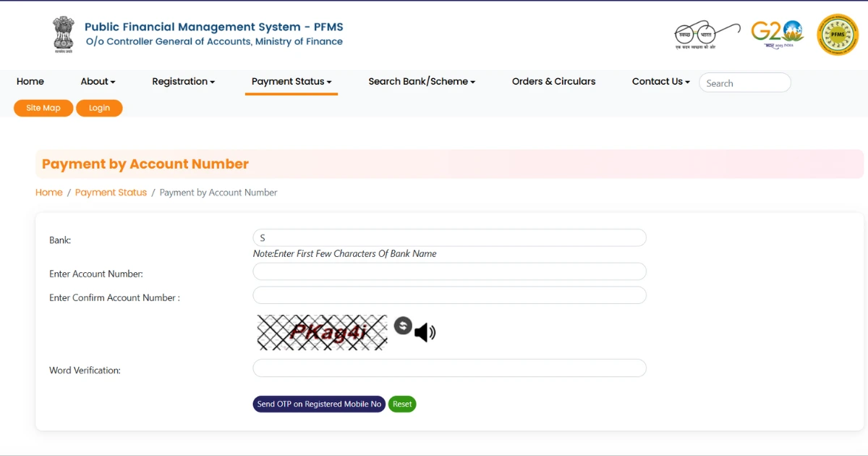
Task: Click the Site Map button
Action: point(43,108)
